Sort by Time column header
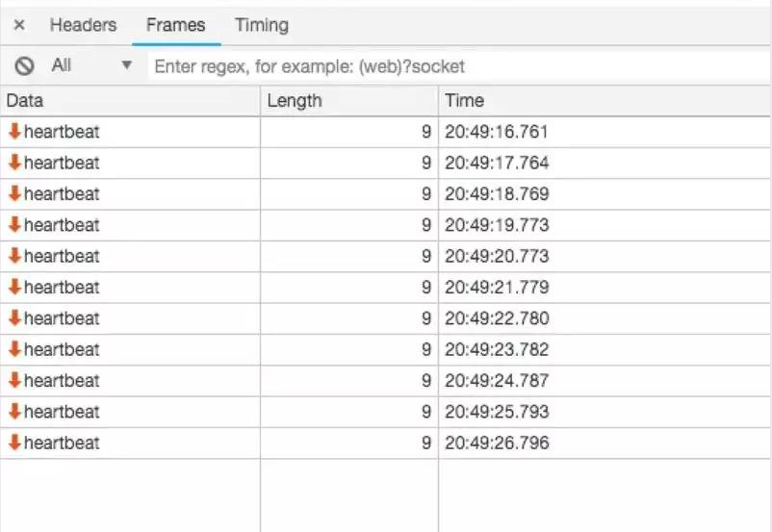The width and height of the screenshot is (772, 532). click(x=604, y=101)
